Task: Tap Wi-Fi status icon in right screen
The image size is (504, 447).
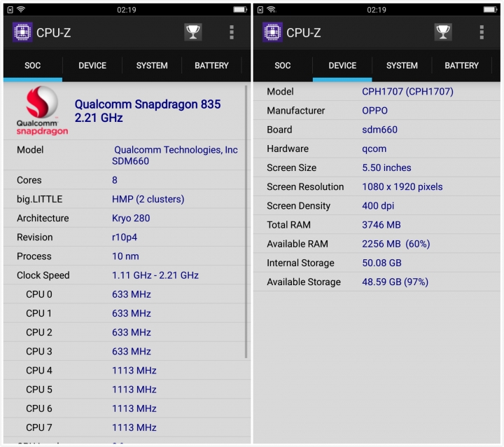Action: click(x=272, y=9)
